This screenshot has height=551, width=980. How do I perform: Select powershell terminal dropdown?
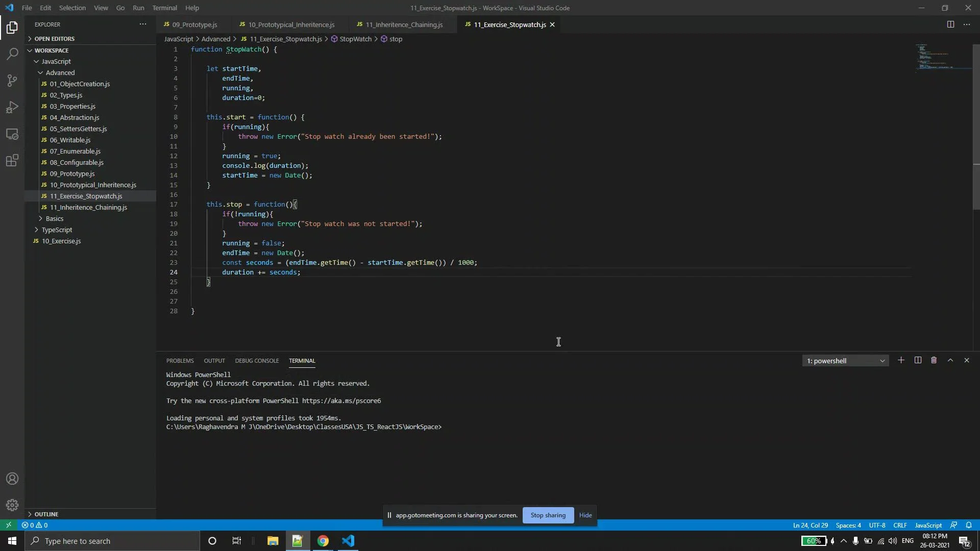click(x=845, y=361)
